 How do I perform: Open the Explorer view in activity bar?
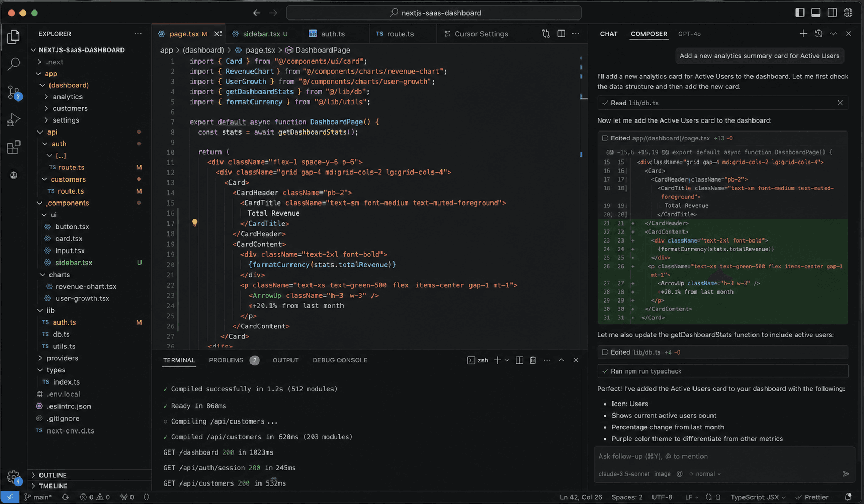point(14,36)
